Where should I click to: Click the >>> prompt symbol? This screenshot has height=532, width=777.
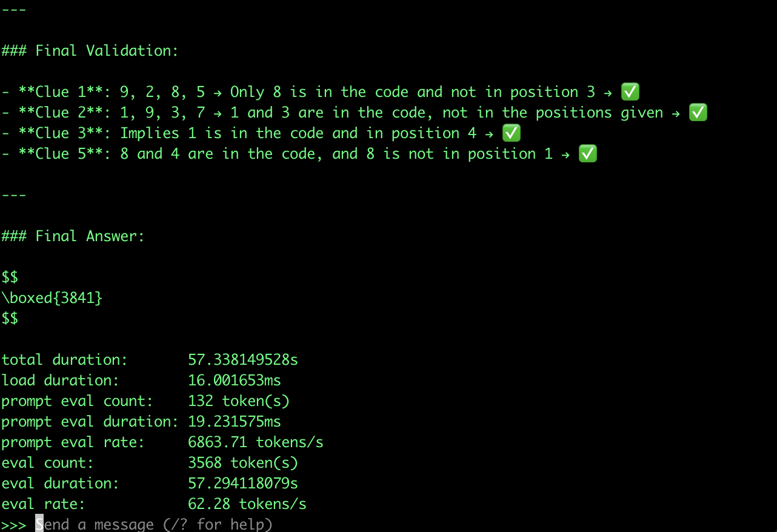pyautogui.click(x=14, y=524)
